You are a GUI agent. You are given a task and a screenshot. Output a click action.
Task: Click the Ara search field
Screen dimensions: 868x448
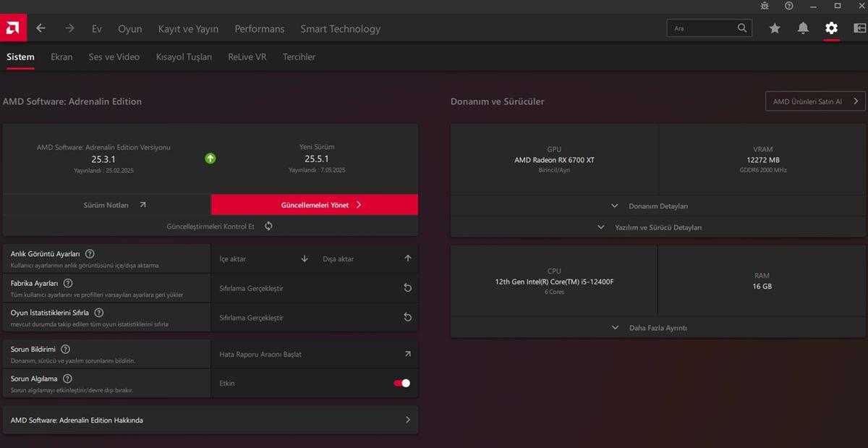[x=702, y=28]
